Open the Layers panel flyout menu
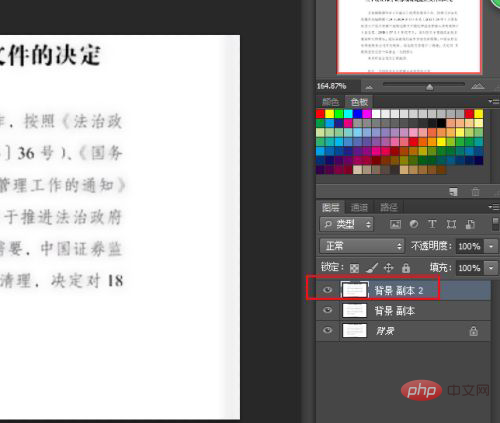 tap(494, 207)
